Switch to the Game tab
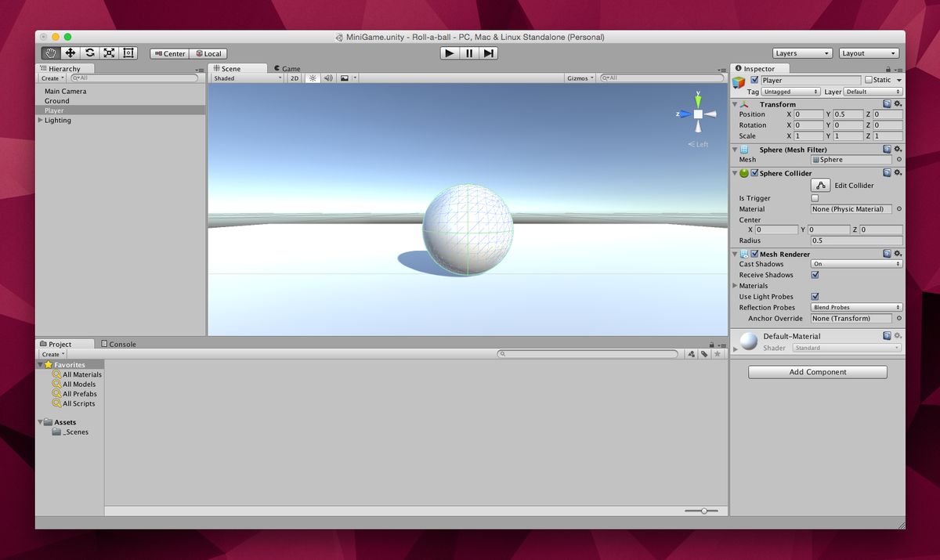 [x=287, y=69]
